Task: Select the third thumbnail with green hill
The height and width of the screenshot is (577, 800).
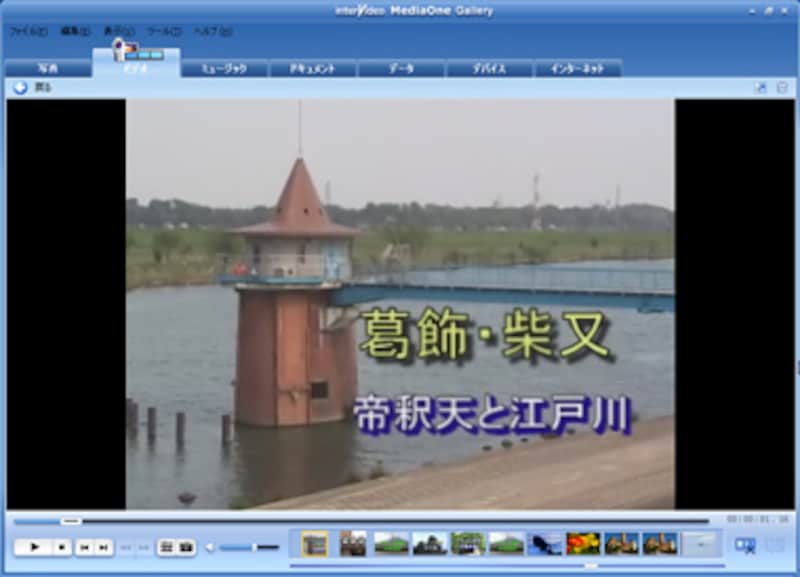Action: click(x=391, y=544)
